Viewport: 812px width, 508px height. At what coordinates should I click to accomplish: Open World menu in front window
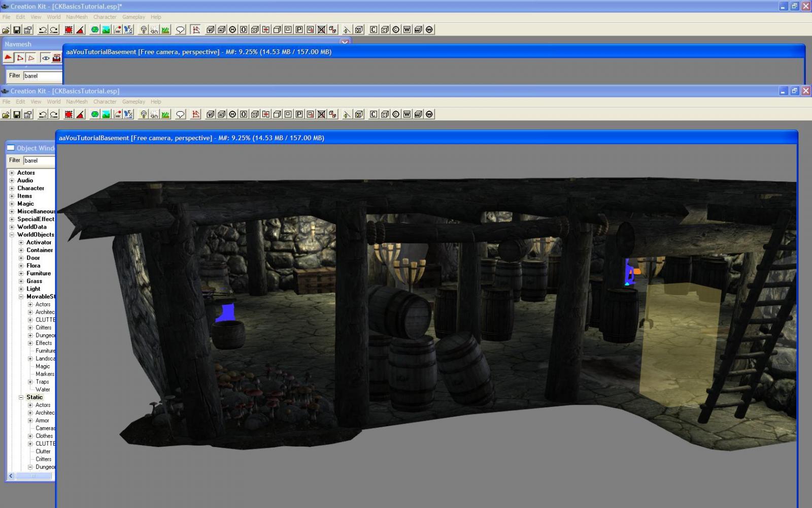point(54,102)
